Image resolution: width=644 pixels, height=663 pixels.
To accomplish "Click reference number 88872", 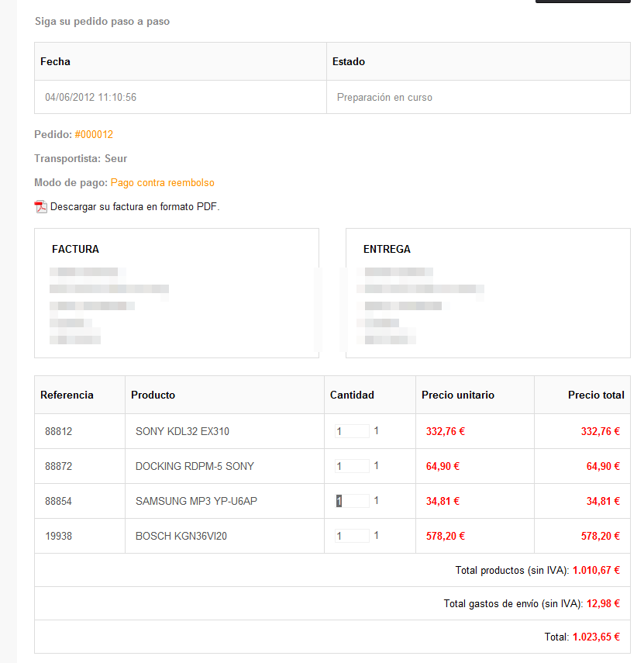I will click(58, 466).
